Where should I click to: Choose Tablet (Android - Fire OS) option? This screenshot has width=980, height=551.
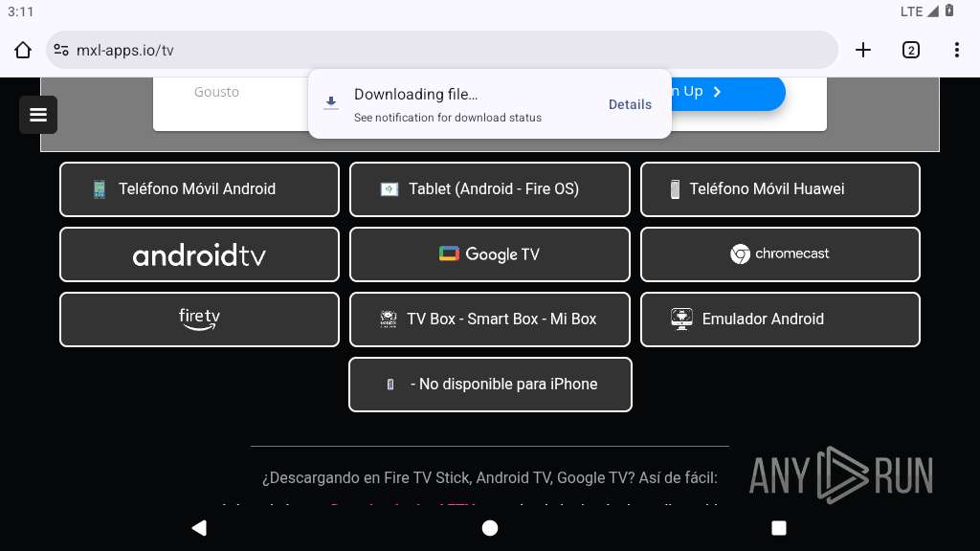(x=490, y=189)
